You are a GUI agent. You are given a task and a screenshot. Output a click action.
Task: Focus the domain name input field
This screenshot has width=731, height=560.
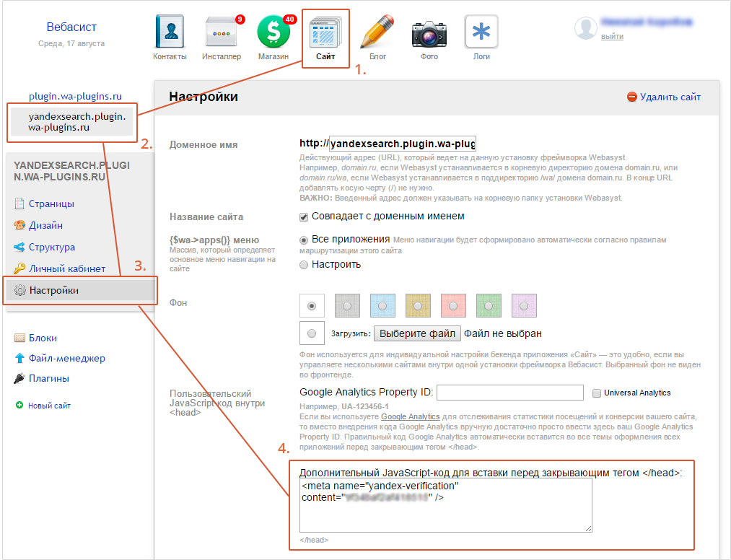coord(403,144)
